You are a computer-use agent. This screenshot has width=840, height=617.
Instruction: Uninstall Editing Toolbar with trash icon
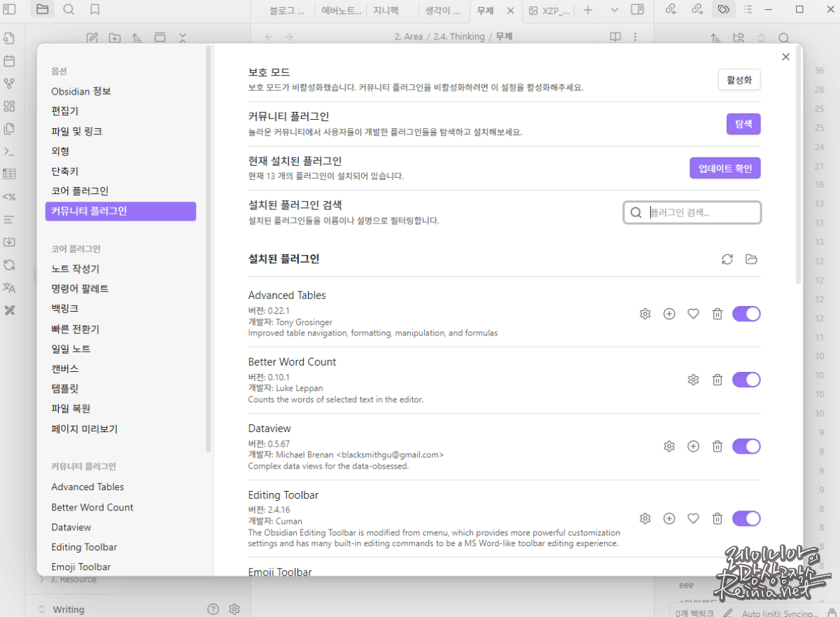click(x=717, y=518)
